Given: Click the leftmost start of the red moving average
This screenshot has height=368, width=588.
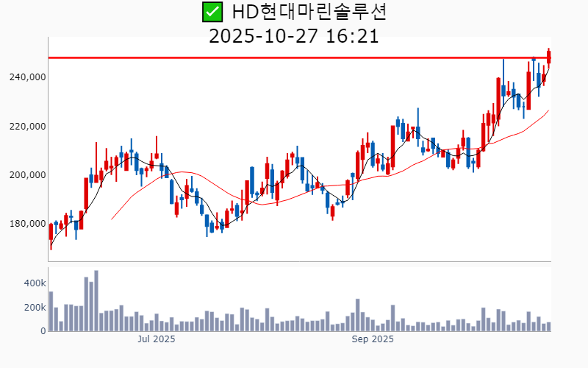Looking at the screenshot, I should pos(112,219).
